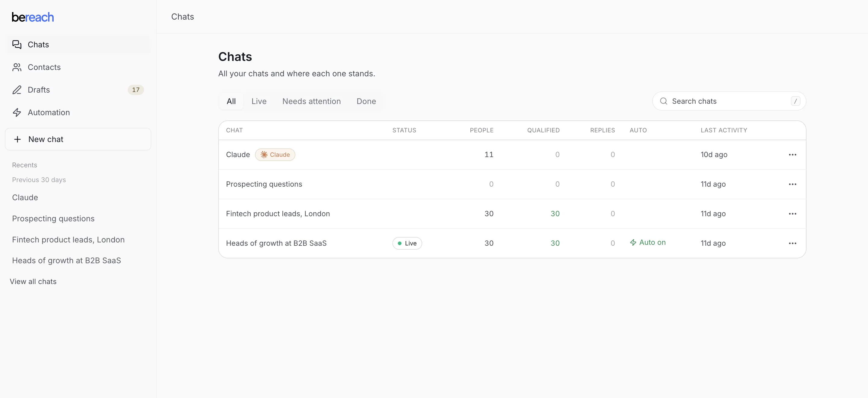Click the Drafts count badge 17
The image size is (868, 398).
pyautogui.click(x=136, y=90)
